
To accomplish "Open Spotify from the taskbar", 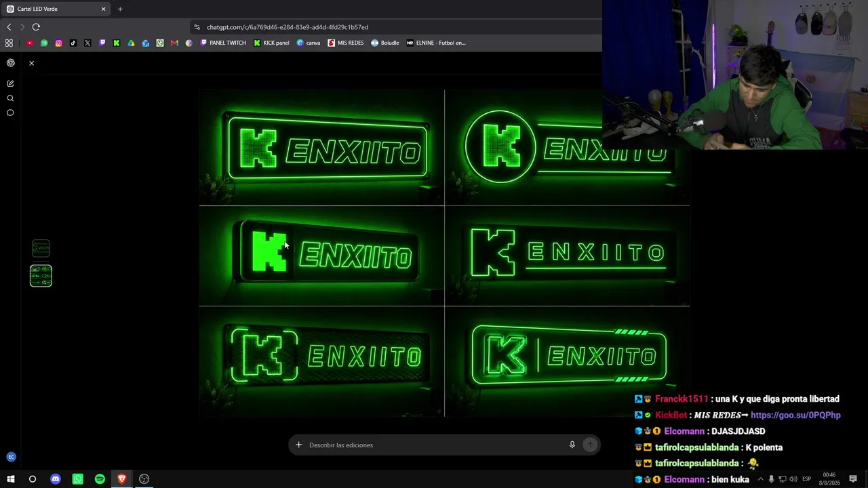I will 100,479.
